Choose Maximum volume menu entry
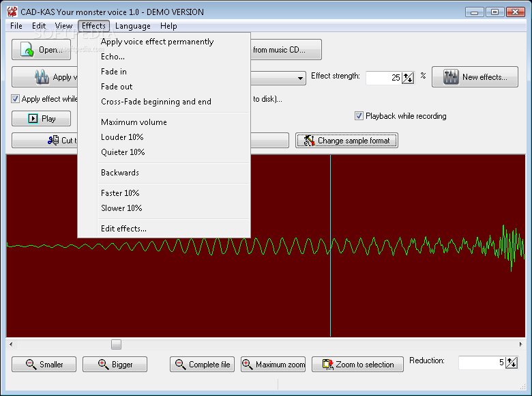 tap(164, 122)
